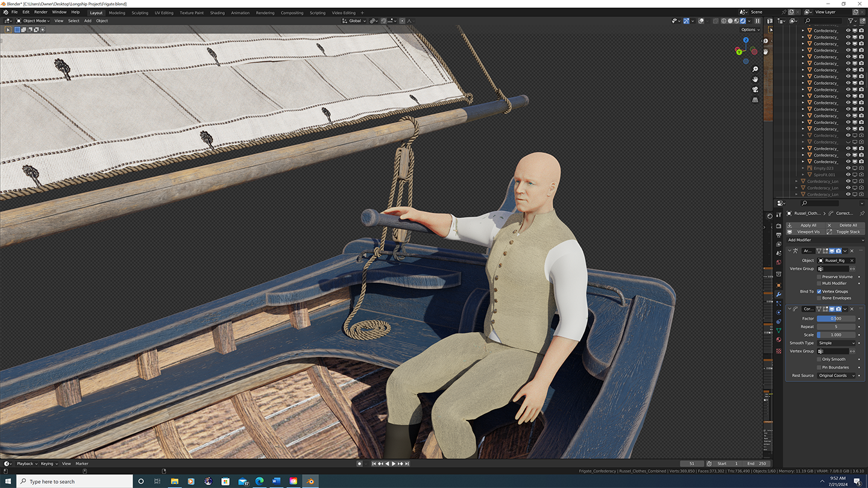
Task: Click the Apply All button
Action: 805,225
